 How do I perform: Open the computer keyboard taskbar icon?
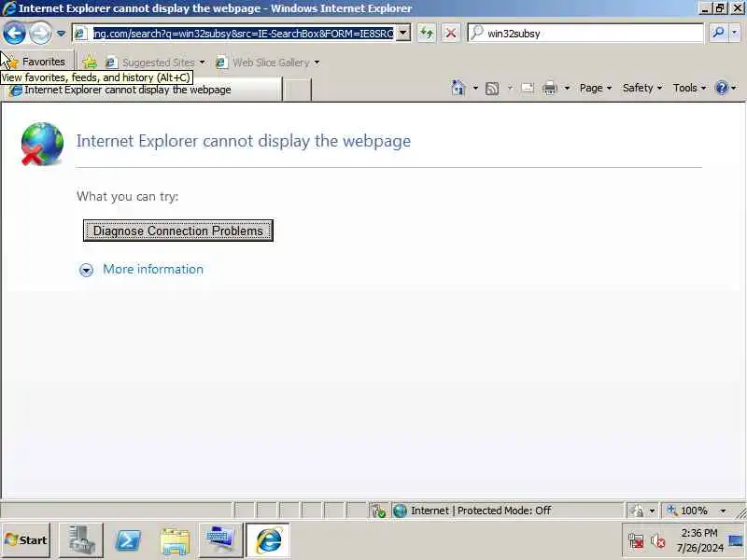click(220, 540)
